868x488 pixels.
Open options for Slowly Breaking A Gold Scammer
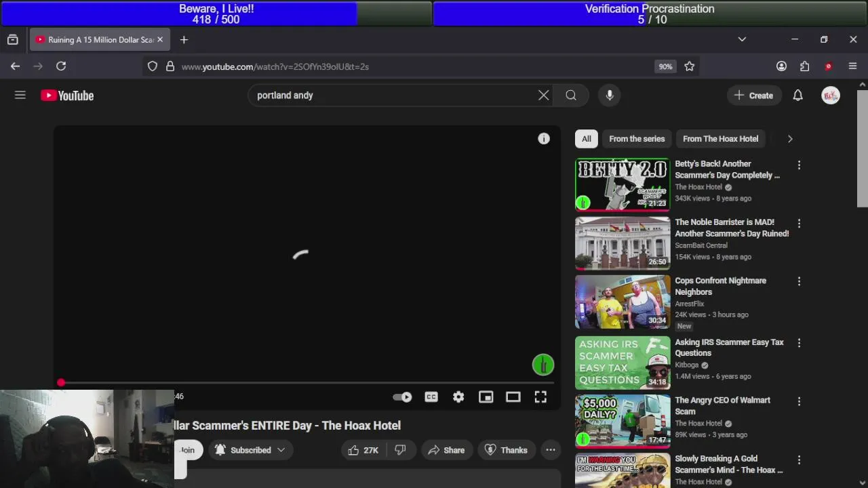[799, 460]
